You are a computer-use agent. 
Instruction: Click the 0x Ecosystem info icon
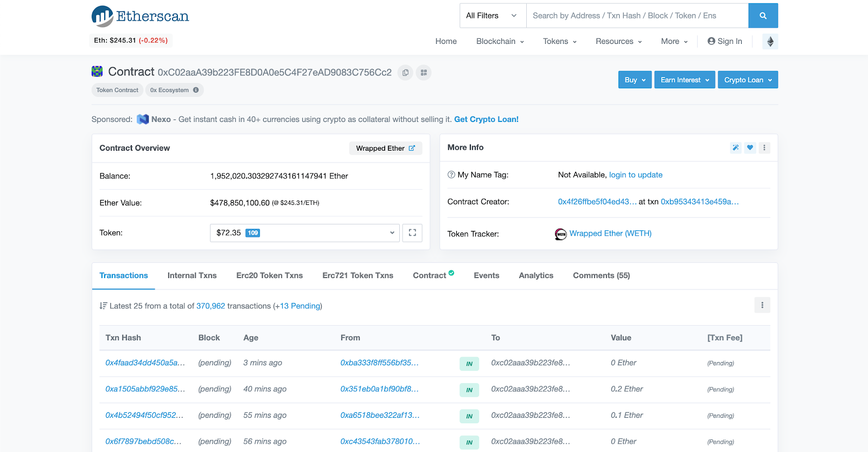(196, 90)
